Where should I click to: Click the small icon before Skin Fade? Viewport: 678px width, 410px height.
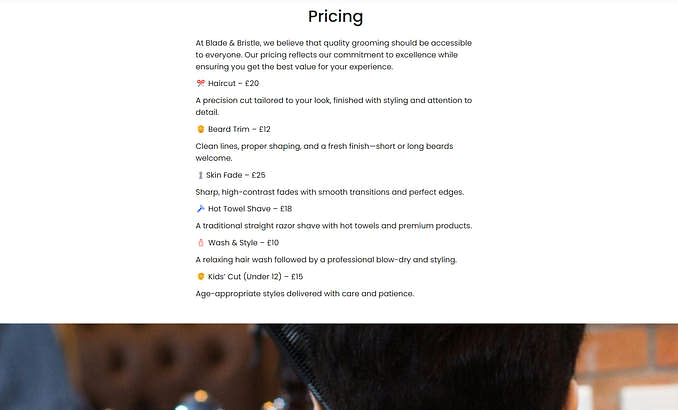pos(200,175)
